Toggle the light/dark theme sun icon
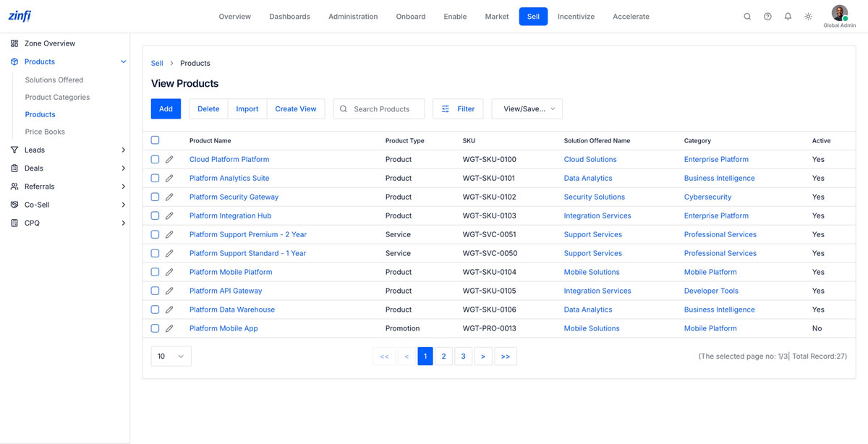This screenshot has width=868, height=444. 808,17
